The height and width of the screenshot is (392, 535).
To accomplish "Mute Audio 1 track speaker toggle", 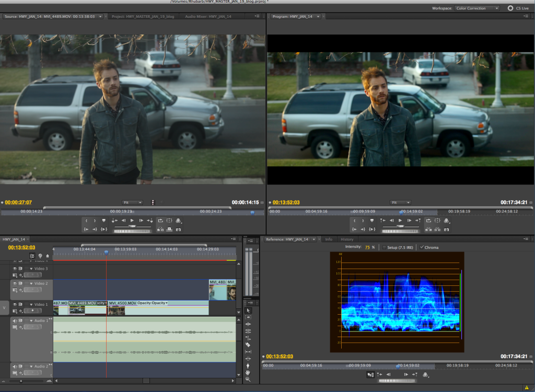I will click(15, 320).
